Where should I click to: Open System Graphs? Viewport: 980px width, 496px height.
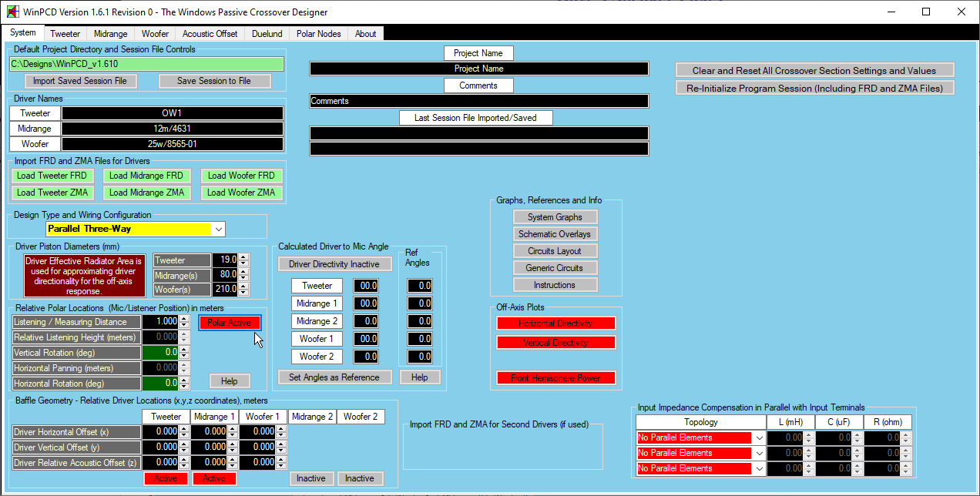tap(555, 217)
